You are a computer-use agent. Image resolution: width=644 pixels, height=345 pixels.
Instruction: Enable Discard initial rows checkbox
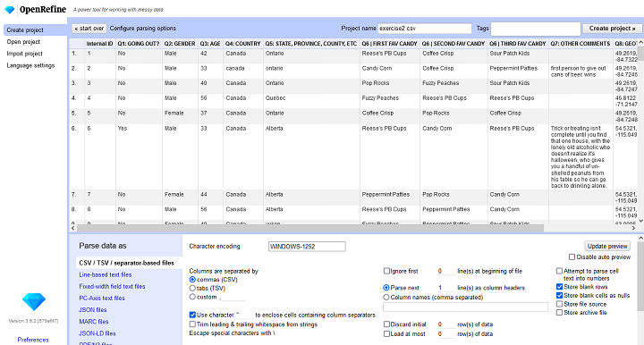click(x=386, y=324)
